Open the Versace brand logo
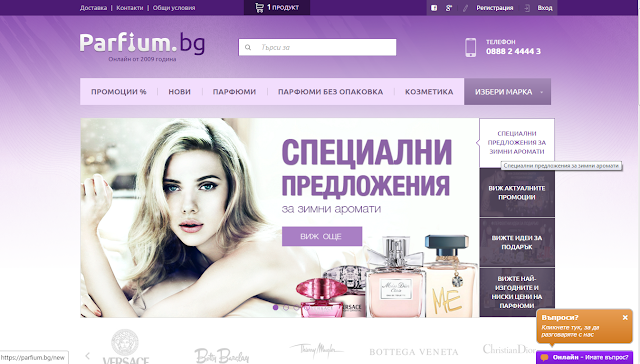The image size is (640, 364). (125, 347)
